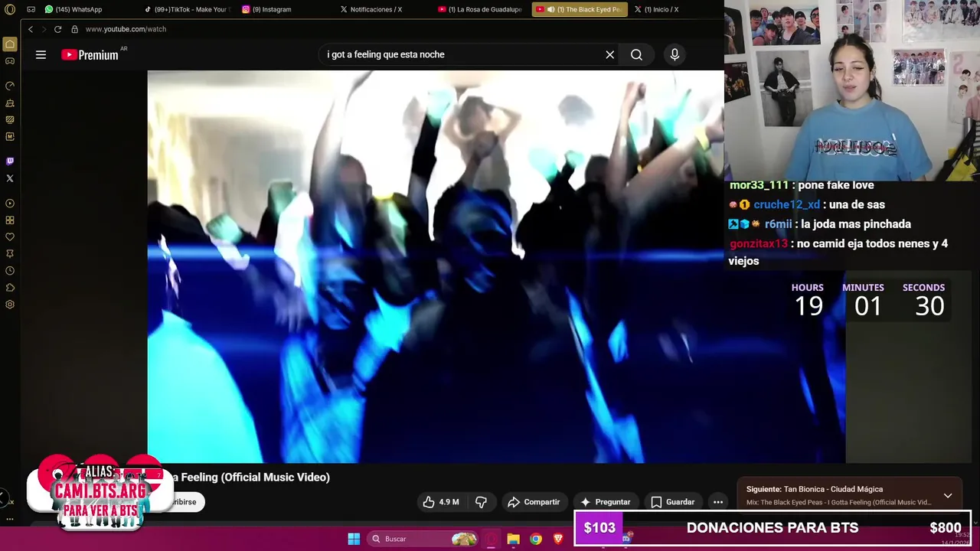980x551 pixels.
Task: Switch to the Instagram tab
Action: (x=266, y=9)
